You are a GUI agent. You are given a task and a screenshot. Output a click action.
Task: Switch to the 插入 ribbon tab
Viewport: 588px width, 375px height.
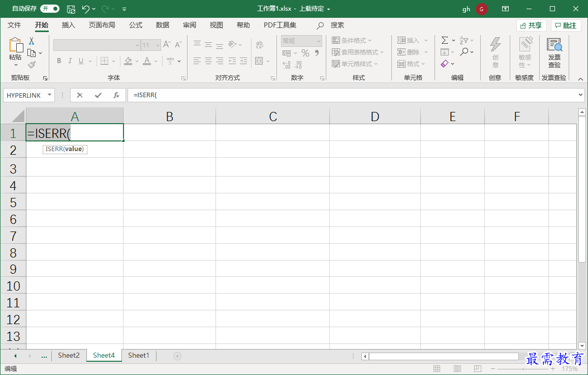pyautogui.click(x=68, y=25)
